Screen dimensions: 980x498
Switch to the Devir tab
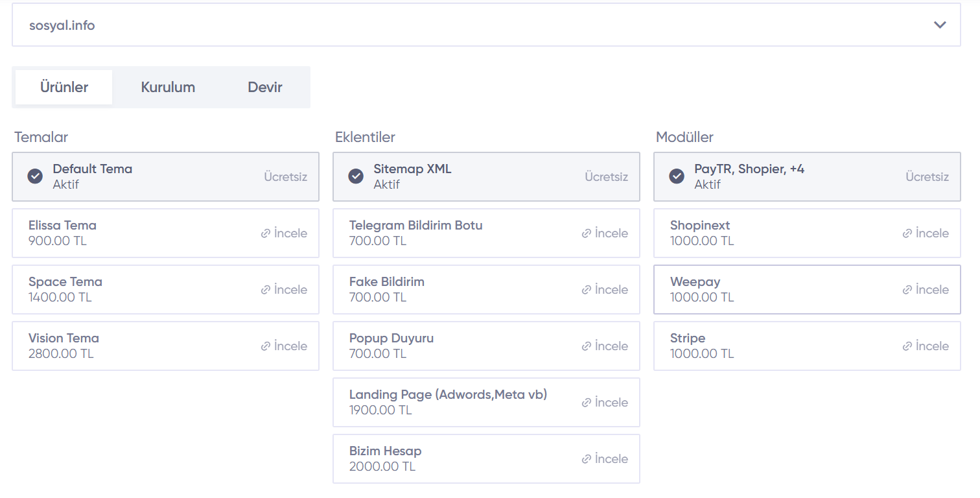tap(265, 87)
